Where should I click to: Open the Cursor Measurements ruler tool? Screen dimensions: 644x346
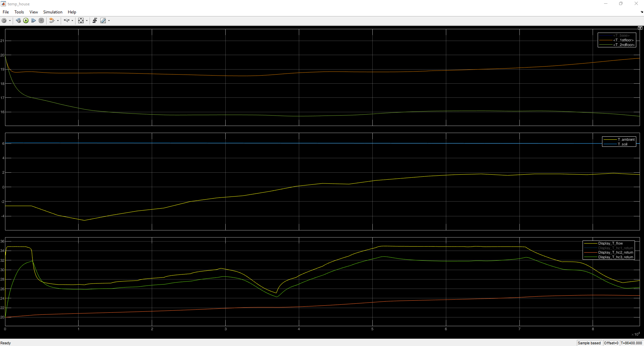coord(103,20)
